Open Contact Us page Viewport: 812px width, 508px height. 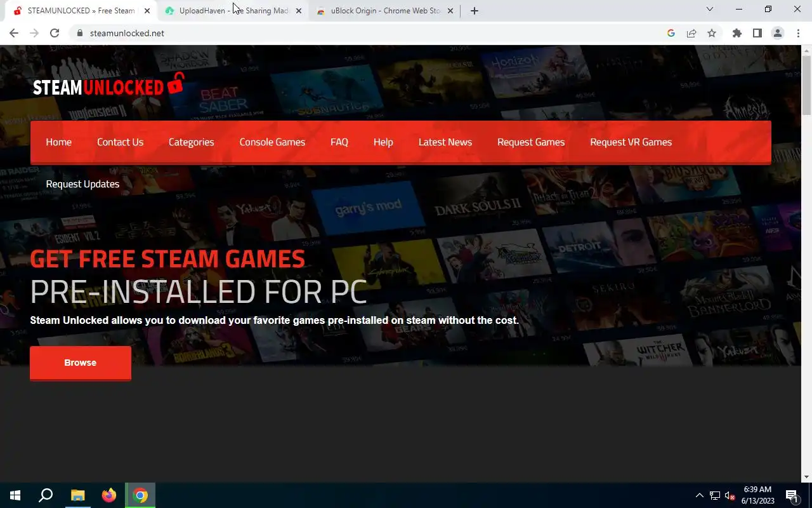coord(120,142)
